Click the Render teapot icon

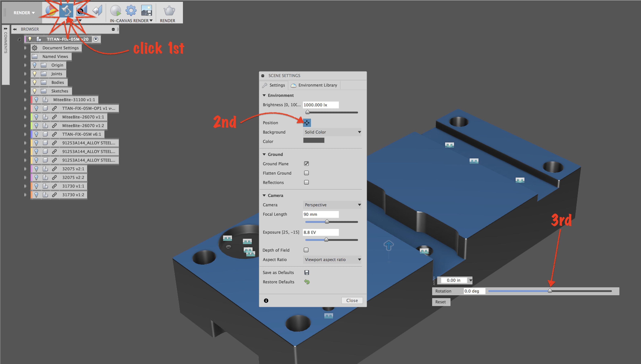tap(169, 11)
